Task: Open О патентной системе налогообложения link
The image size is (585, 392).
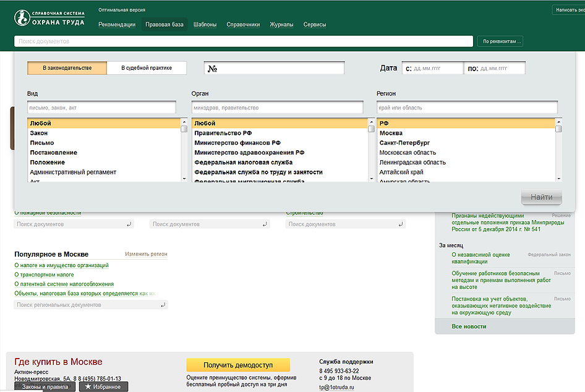Action: coord(64,284)
